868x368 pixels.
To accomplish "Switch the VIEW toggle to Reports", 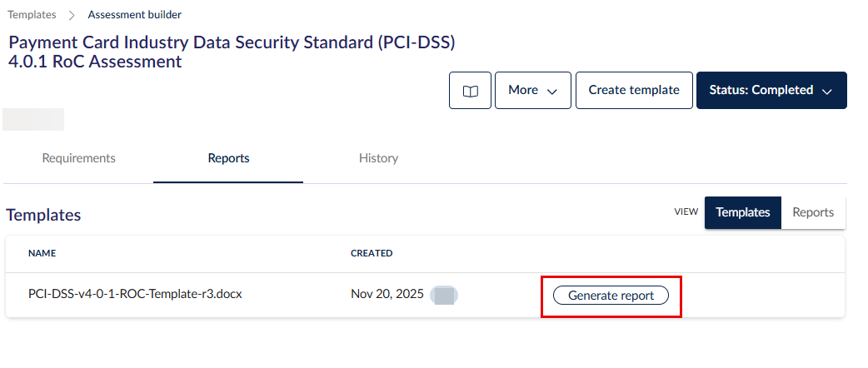I will pyautogui.click(x=813, y=212).
